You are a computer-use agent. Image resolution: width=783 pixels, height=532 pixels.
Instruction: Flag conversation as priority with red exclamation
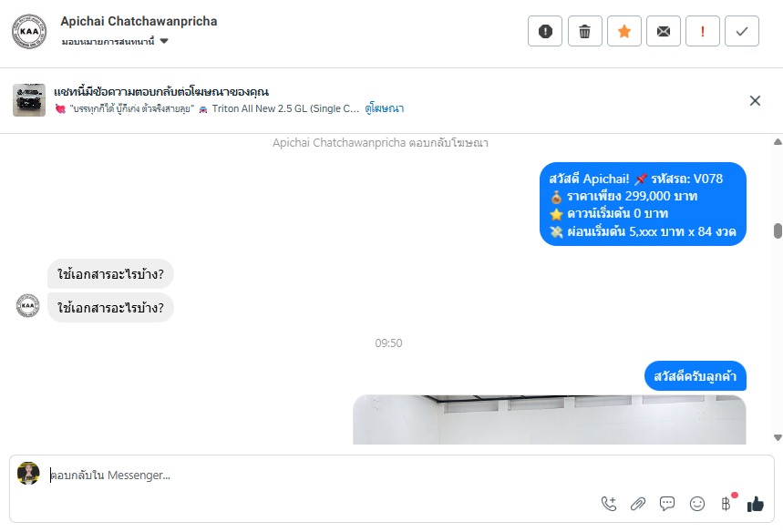703,32
